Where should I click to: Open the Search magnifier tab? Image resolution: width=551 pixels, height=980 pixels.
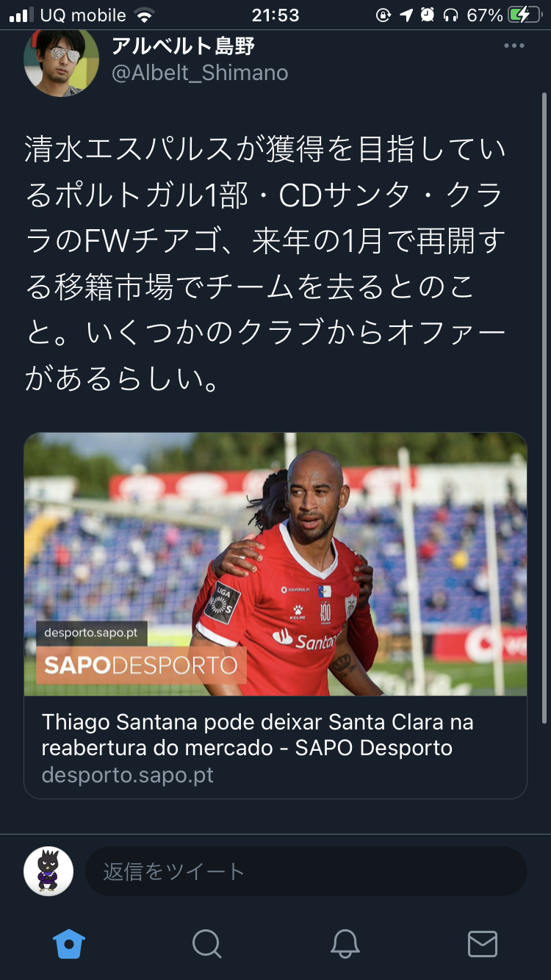click(206, 943)
